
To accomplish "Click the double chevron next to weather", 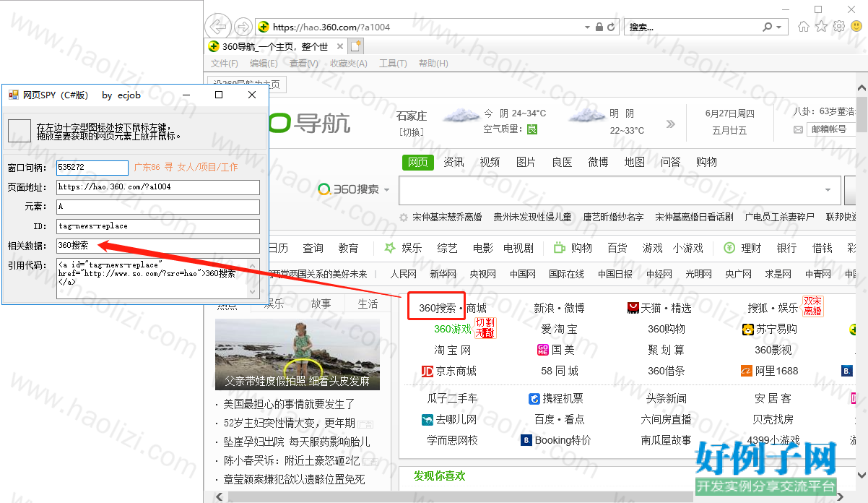I will [671, 124].
